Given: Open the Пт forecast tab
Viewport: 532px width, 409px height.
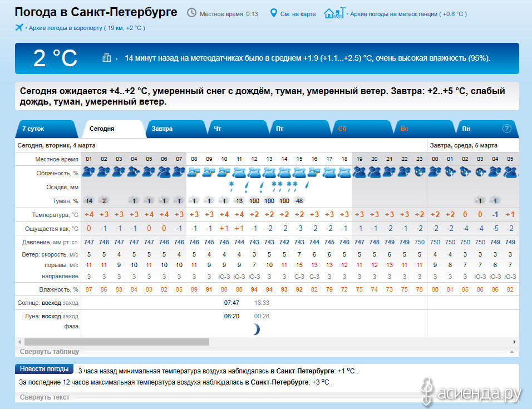Looking at the screenshot, I should 301,129.
